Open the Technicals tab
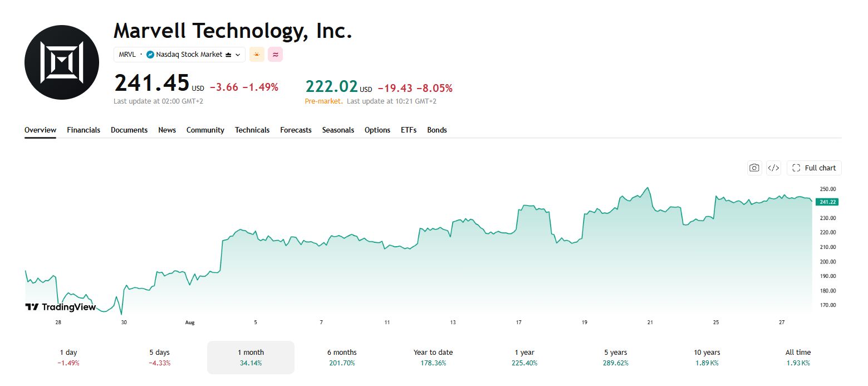 (252, 130)
